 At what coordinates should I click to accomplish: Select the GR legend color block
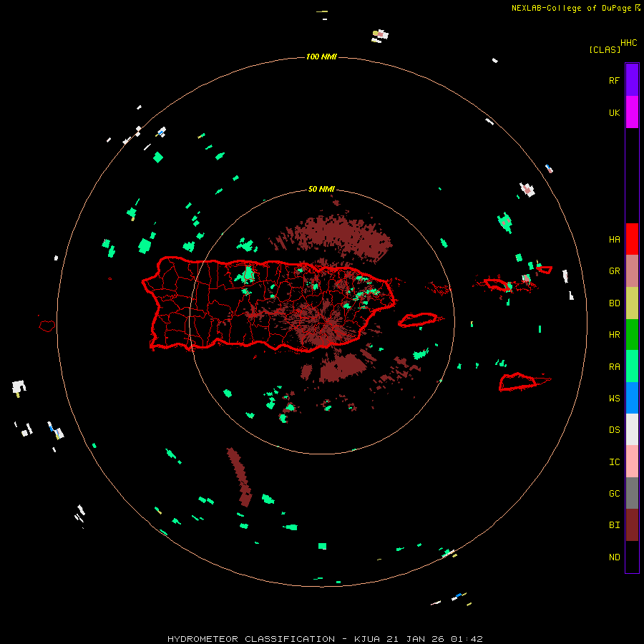pyautogui.click(x=632, y=271)
